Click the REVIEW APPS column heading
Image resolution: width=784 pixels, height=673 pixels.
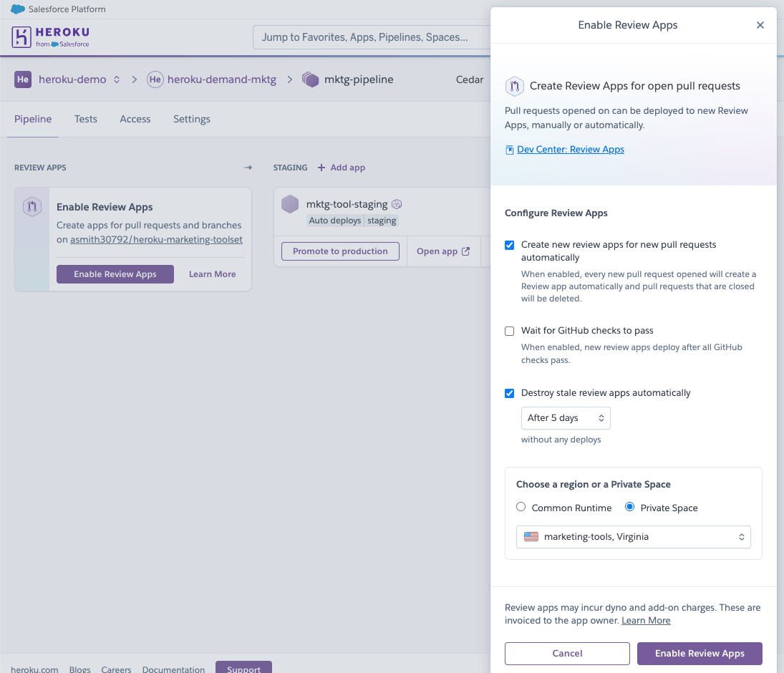[40, 168]
